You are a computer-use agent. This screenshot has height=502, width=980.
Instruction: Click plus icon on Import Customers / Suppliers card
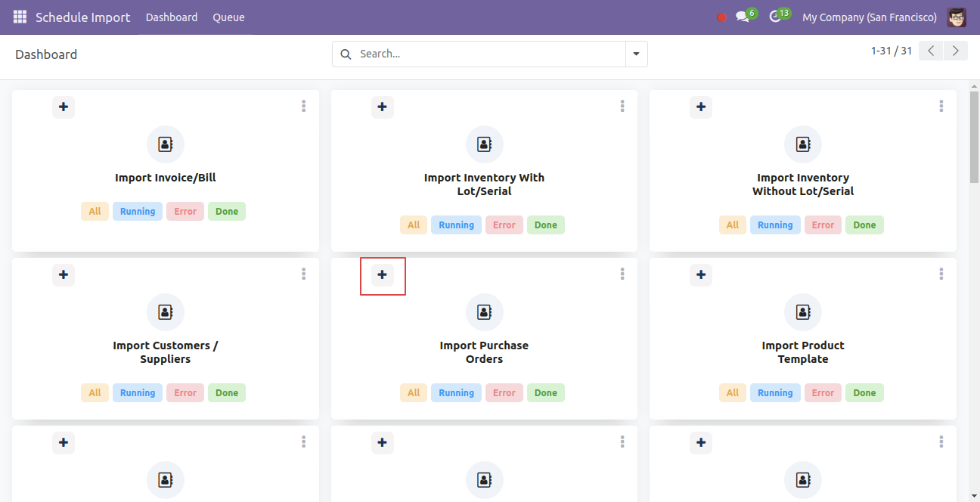[64, 275]
